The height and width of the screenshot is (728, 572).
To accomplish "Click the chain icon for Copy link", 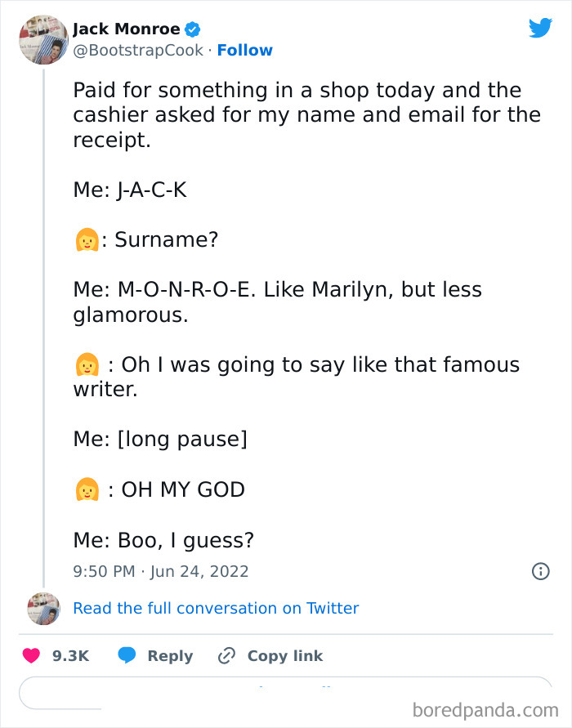I will 226,655.
